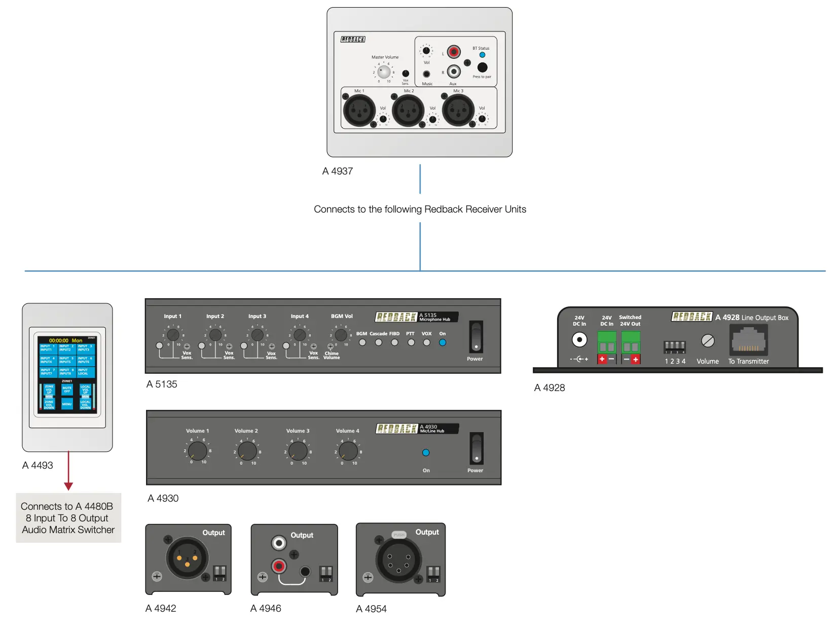Image resolution: width=840 pixels, height=632 pixels.
Task: Click the VOX indicator LED on A 5135
Action: (x=427, y=342)
